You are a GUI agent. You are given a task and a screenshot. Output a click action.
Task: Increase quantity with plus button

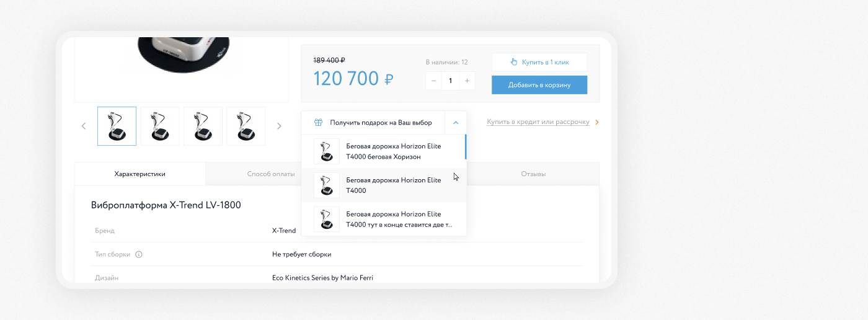467,81
